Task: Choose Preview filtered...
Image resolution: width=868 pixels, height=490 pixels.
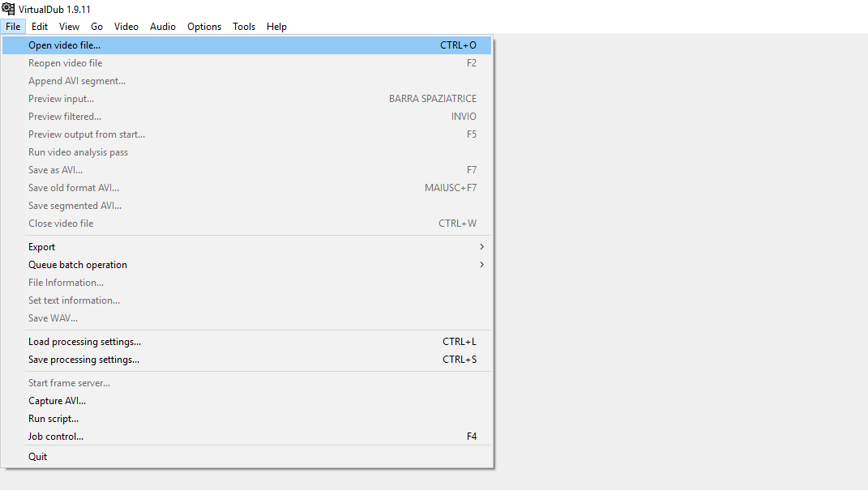Action: click(x=247, y=117)
